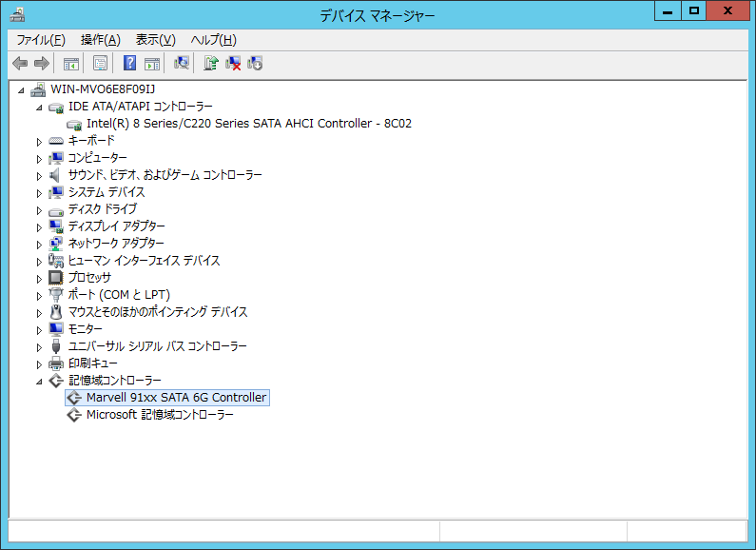The image size is (756, 550).
Task: Select the ヒューマン インターフェイス デバイス label
Action: 144,261
